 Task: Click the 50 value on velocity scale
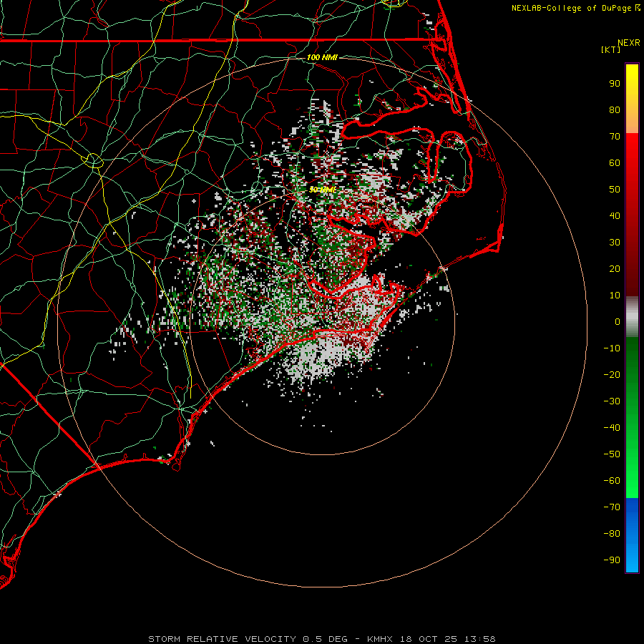point(615,190)
